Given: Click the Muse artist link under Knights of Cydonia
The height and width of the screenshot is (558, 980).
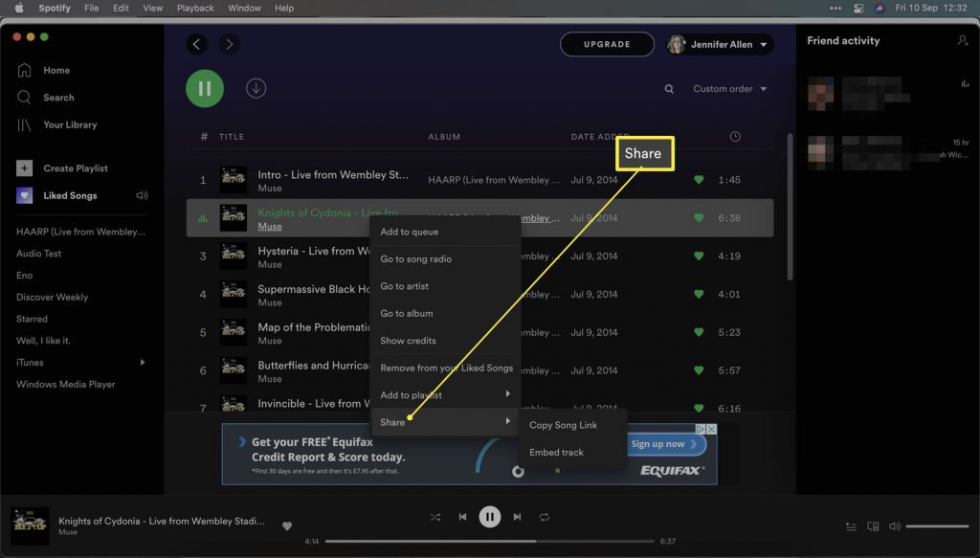Looking at the screenshot, I should point(269,226).
